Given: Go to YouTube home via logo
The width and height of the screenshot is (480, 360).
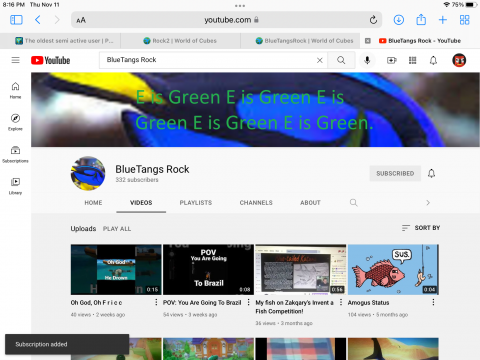Looking at the screenshot, I should (x=50, y=60).
